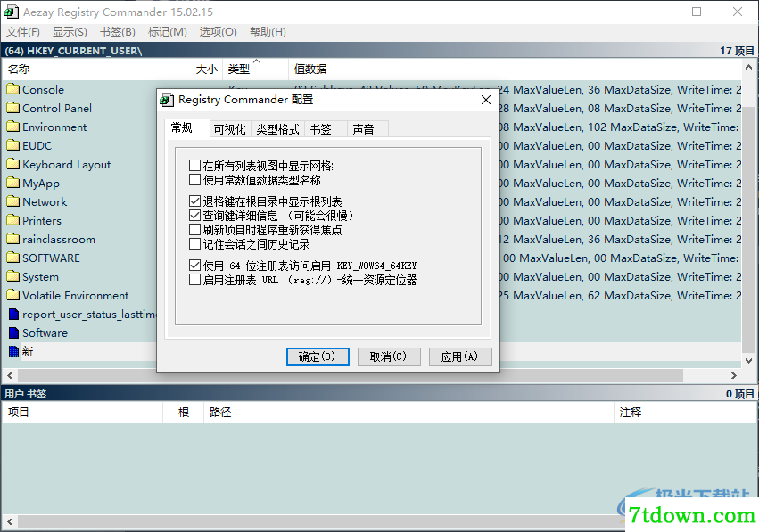Sort by the 类型 column header
The width and height of the screenshot is (759, 532).
(x=256, y=70)
